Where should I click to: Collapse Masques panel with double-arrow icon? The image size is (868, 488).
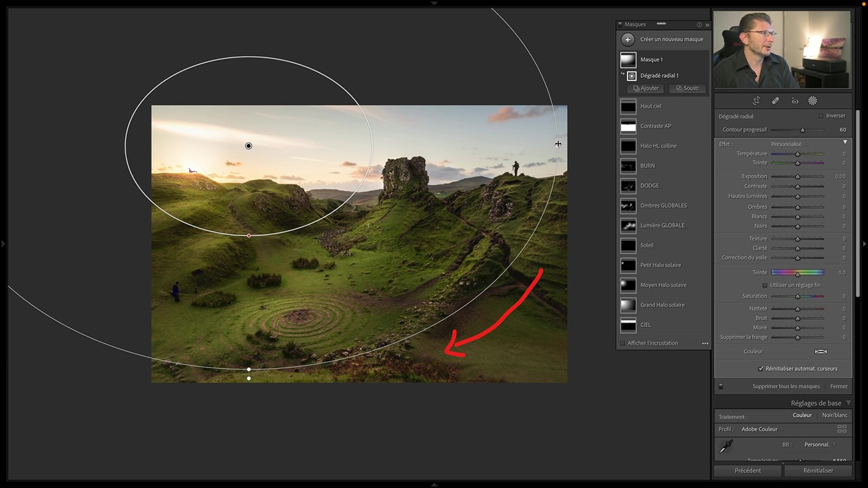(707, 24)
